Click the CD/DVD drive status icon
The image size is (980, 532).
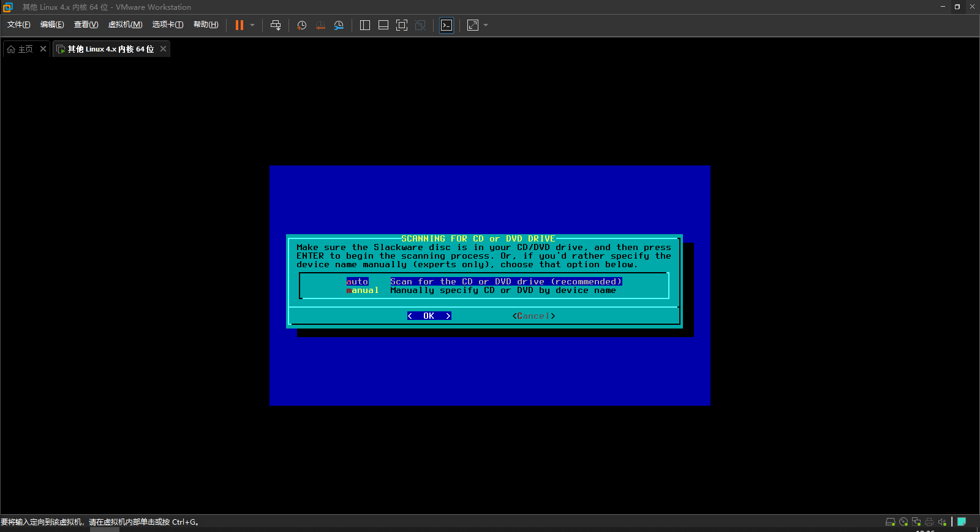(903, 522)
